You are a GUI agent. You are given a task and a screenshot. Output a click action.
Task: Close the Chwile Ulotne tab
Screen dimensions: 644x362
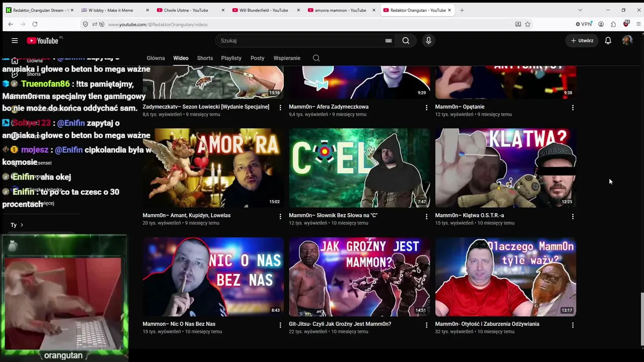tap(223, 10)
